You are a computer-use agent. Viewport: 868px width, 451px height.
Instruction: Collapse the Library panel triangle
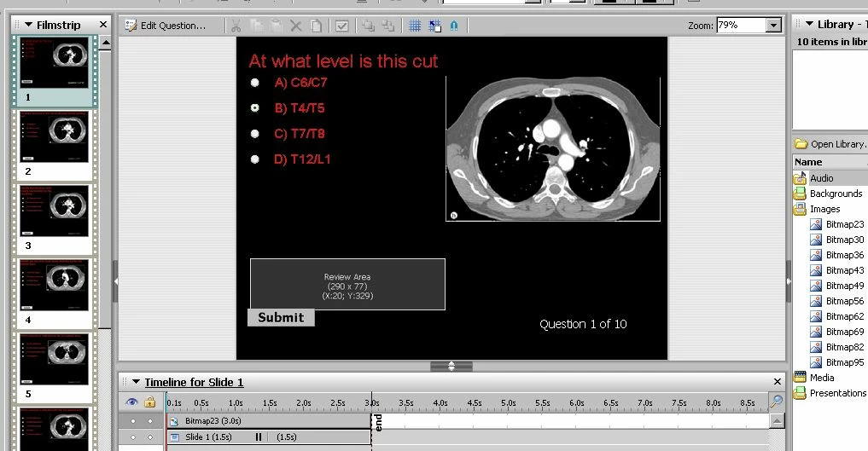click(809, 24)
